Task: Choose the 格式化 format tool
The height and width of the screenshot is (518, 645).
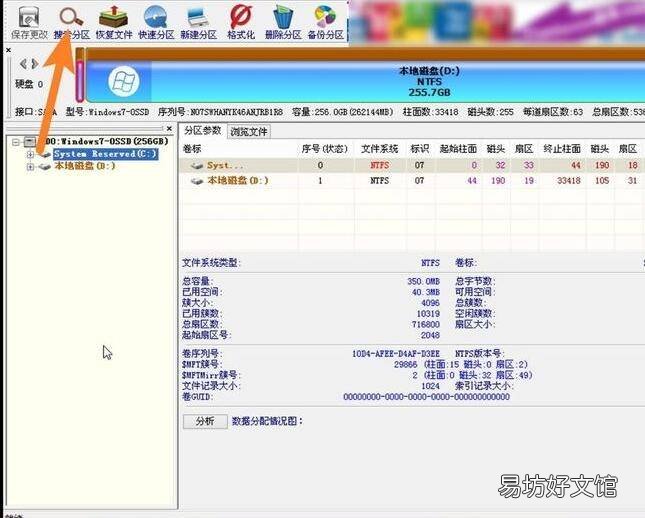Action: [241, 22]
